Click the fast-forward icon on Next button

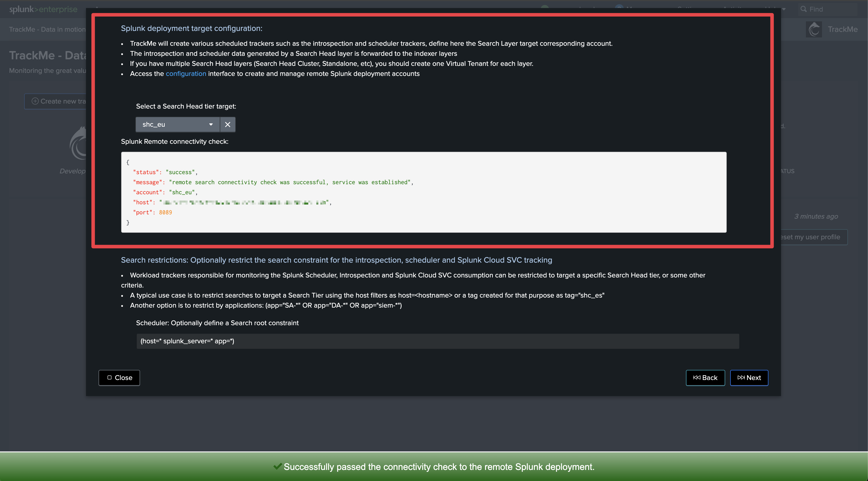[741, 378]
